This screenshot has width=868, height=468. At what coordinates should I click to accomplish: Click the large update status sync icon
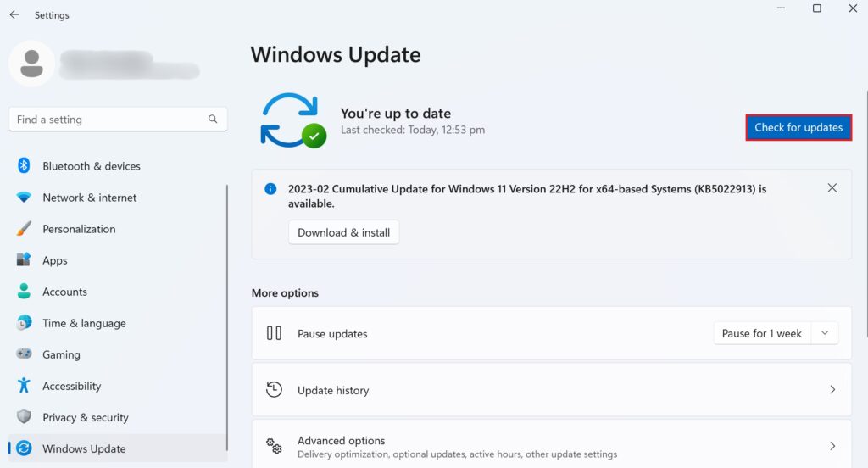coord(293,120)
